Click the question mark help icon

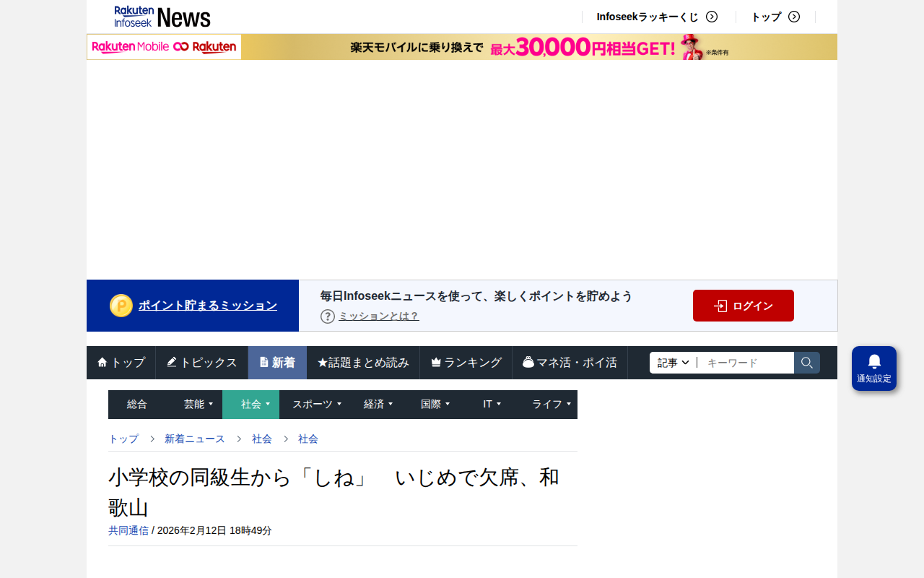coord(328,316)
